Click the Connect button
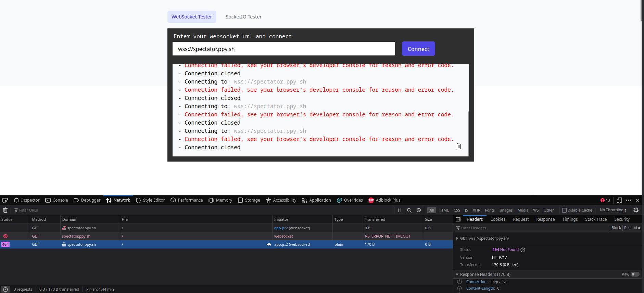The width and height of the screenshot is (644, 293). tap(418, 49)
